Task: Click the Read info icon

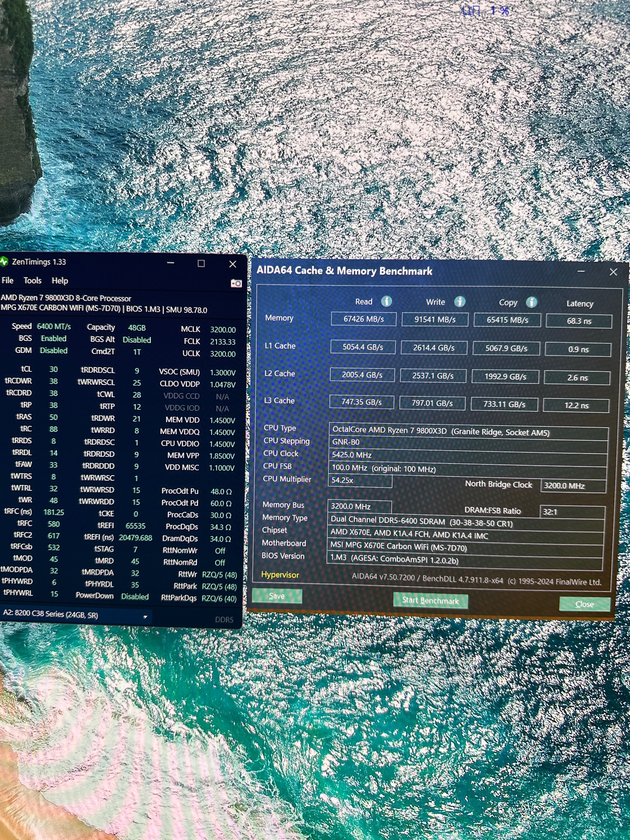Action: [387, 301]
